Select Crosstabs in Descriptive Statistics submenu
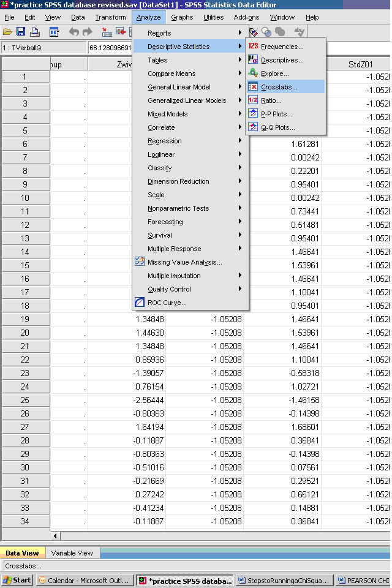Screen dimensions: 392x588 click(x=279, y=87)
